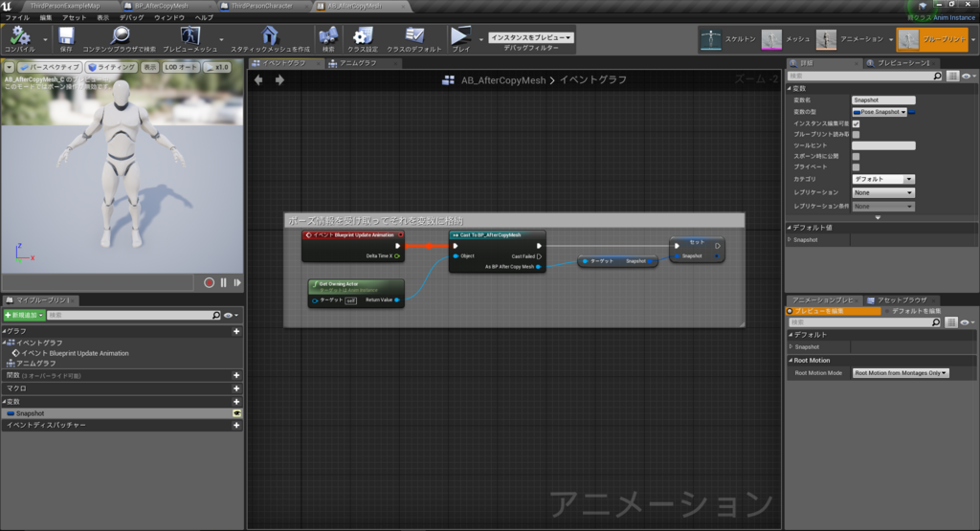This screenshot has height=531, width=980.
Task: Click the Compile toolbar icon
Action: [20, 36]
